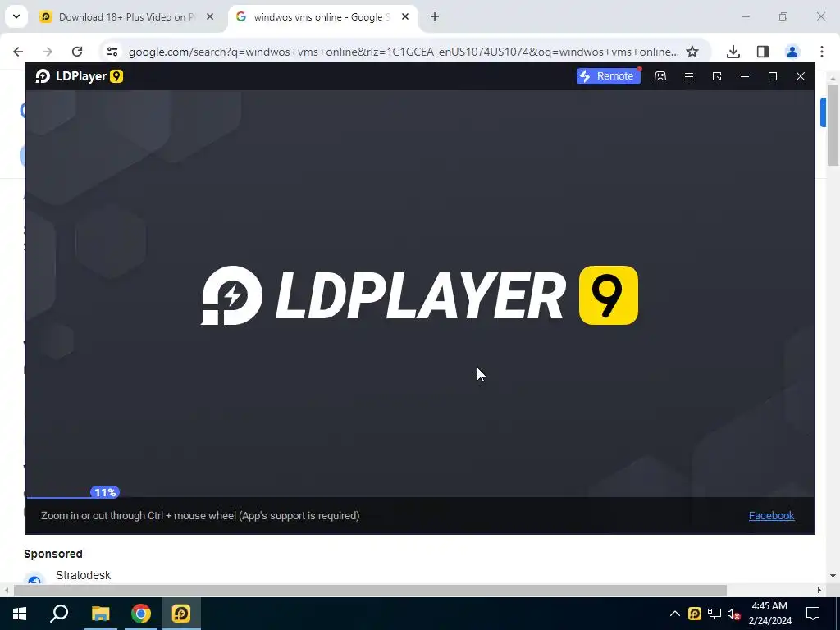Image resolution: width=840 pixels, height=630 pixels.
Task: Open File Explorer from taskbar
Action: click(100, 614)
